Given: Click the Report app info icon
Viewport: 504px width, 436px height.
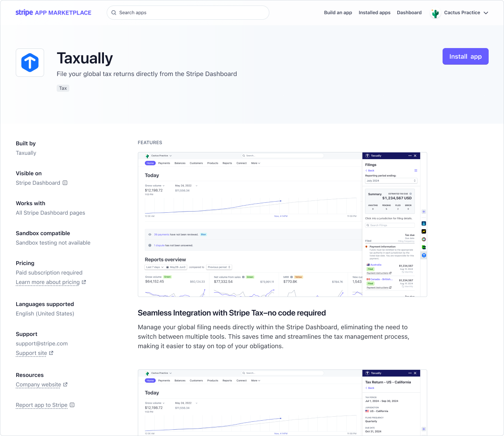Looking at the screenshot, I should click(x=72, y=405).
